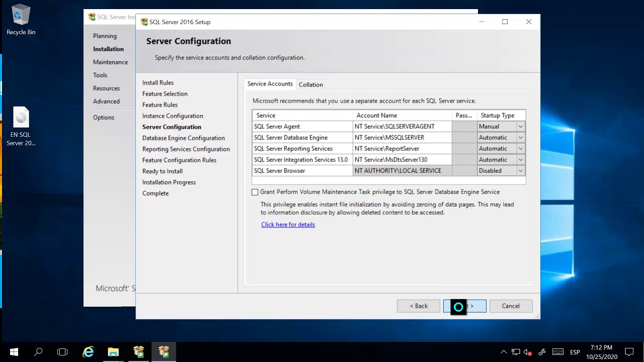The width and height of the screenshot is (644, 362).
Task: Select the NT AUTHORITY\LOCAL SERVICE account cell
Action: (x=403, y=171)
